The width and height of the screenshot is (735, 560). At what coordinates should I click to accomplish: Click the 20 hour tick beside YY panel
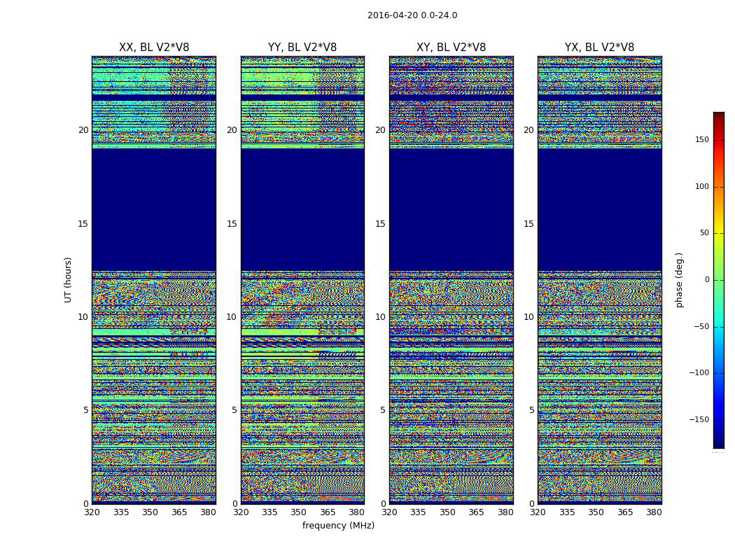tap(232, 130)
